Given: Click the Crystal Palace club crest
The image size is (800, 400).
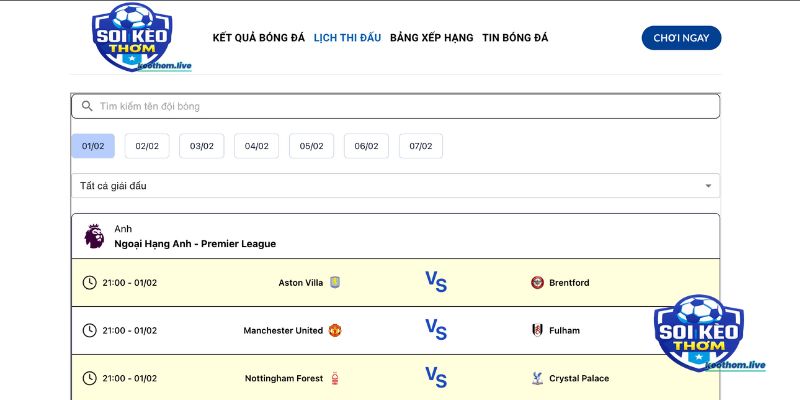Looking at the screenshot, I should coord(538,378).
